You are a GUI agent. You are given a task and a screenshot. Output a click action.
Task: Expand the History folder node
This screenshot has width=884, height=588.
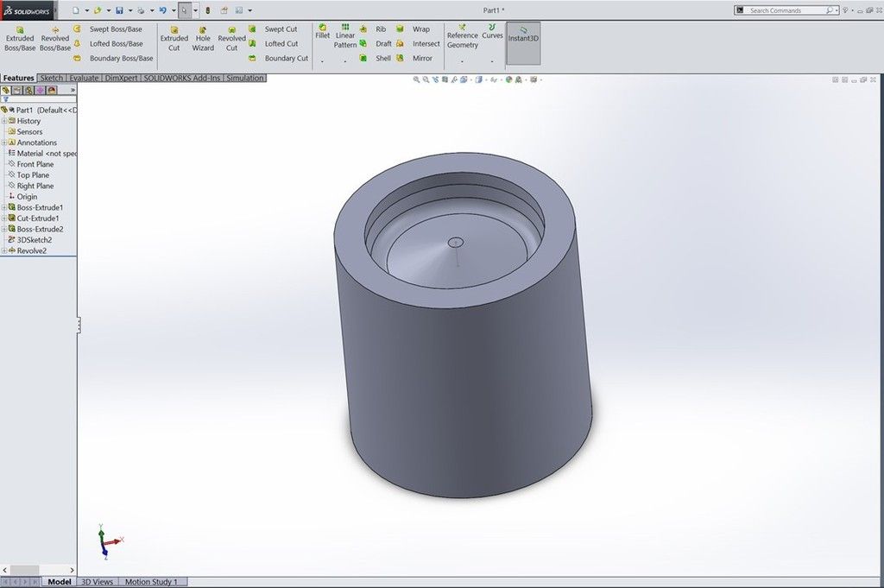point(4,122)
